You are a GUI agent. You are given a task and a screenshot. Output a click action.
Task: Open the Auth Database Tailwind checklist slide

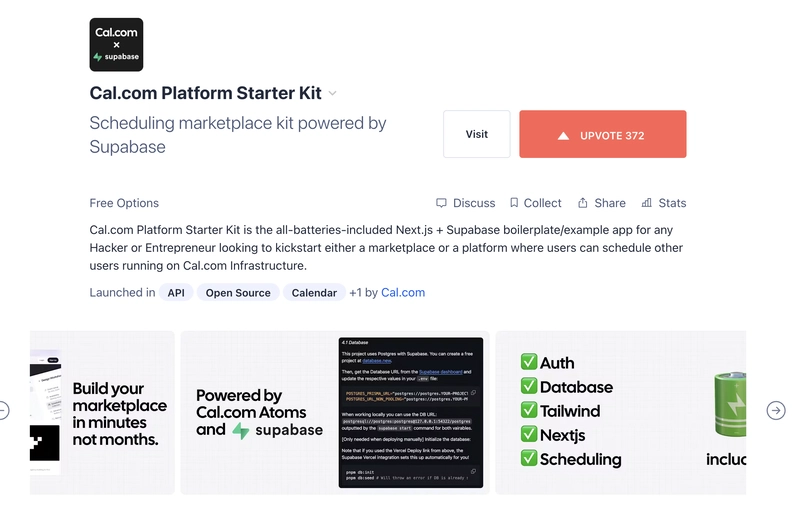(x=621, y=412)
